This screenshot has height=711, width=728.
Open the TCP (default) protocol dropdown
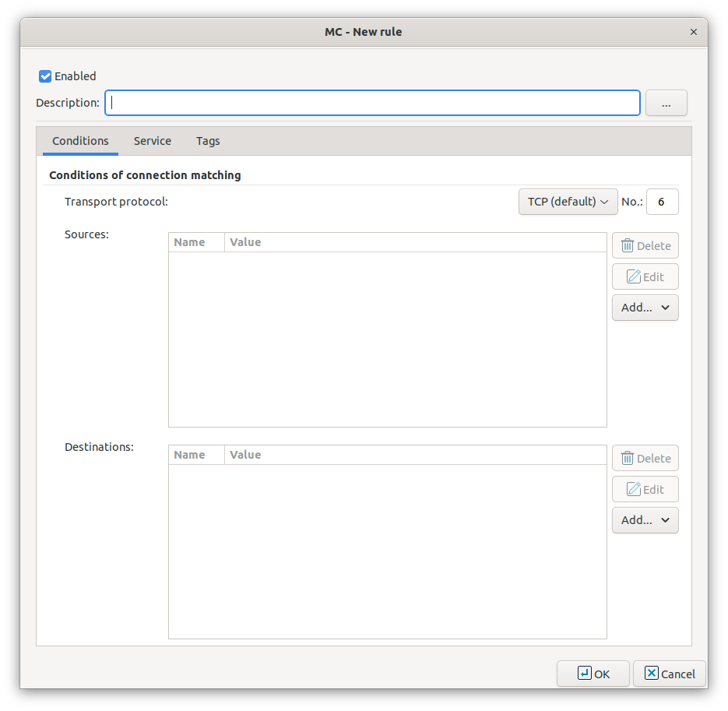(567, 202)
